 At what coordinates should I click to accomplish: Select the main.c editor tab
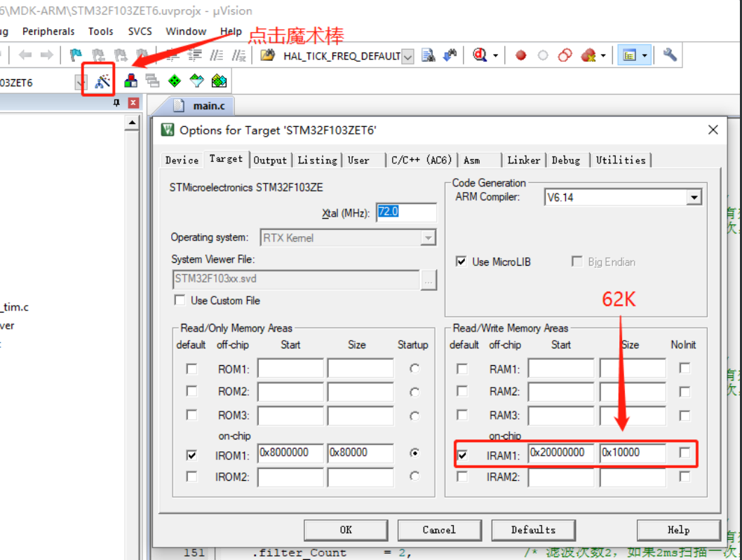pos(199,105)
